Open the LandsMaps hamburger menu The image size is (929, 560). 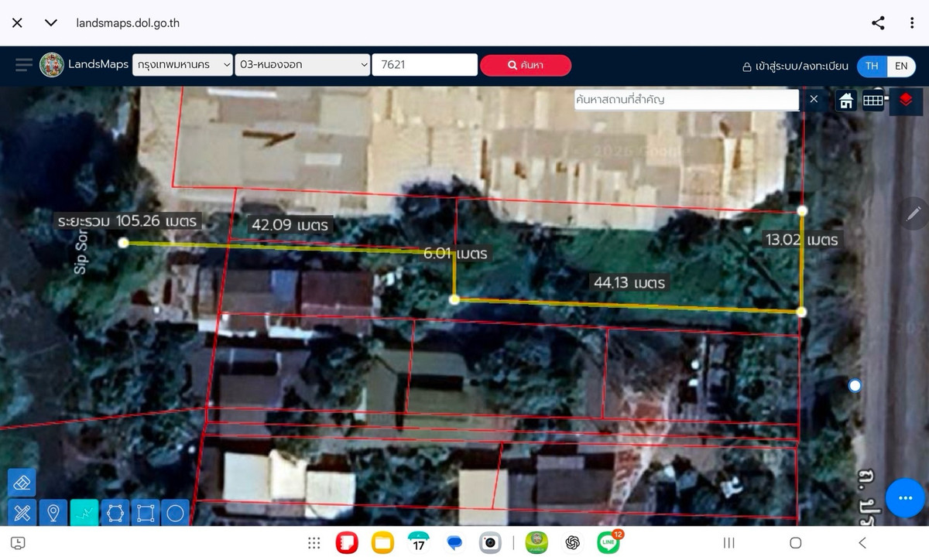tap(23, 65)
